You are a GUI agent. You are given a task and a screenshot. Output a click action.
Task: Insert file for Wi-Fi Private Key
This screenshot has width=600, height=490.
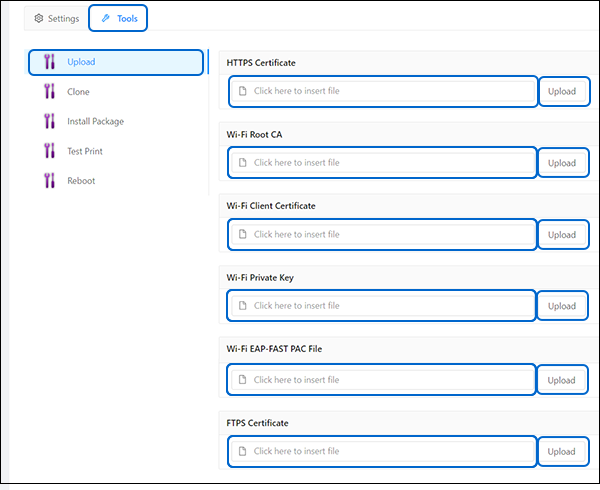click(381, 306)
